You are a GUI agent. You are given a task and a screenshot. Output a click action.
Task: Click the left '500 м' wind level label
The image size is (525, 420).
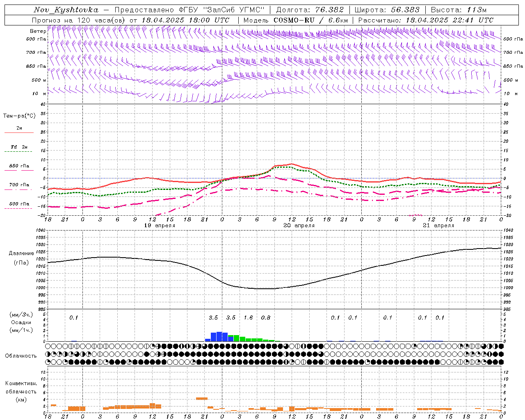pyautogui.click(x=39, y=80)
